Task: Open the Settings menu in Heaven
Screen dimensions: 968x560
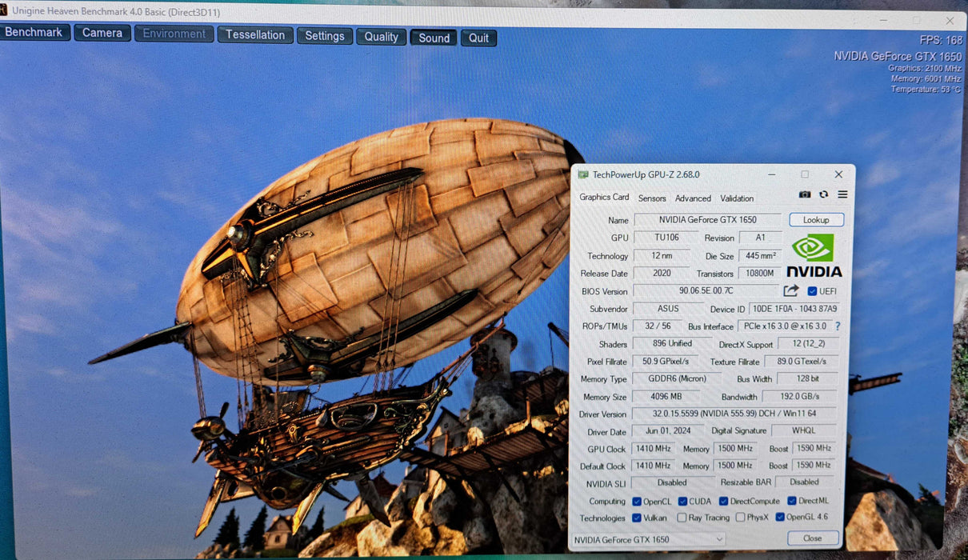Action: [x=325, y=36]
